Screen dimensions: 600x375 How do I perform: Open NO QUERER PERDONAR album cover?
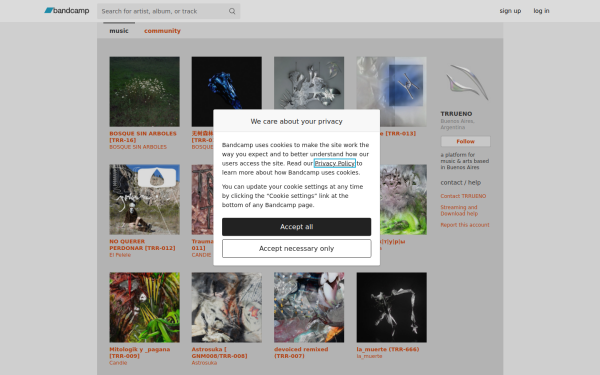click(x=145, y=200)
